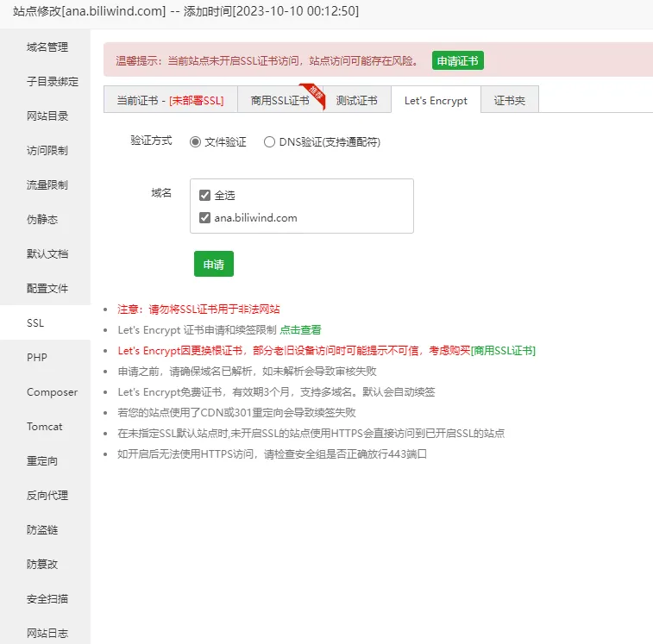The image size is (653, 644).
Task: Select the 文件验证 radio button
Action: click(196, 142)
